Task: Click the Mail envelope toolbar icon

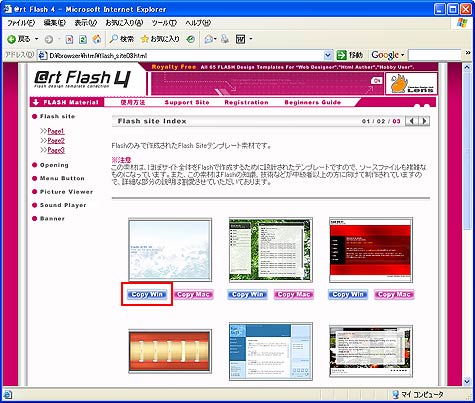Action: 208,40
